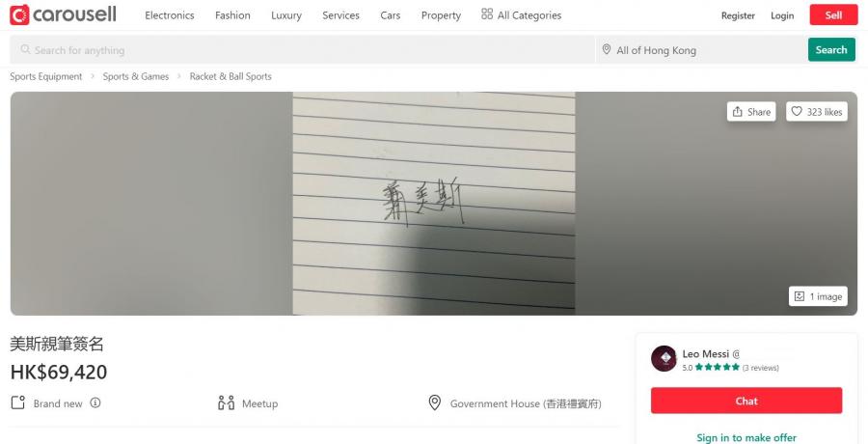Click the Share icon on listing image

tap(738, 112)
